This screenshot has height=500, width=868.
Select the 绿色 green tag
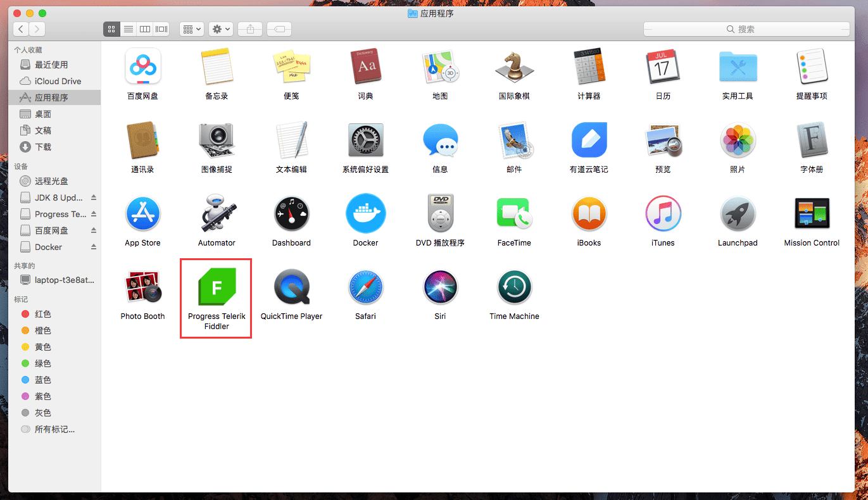pyautogui.click(x=54, y=363)
